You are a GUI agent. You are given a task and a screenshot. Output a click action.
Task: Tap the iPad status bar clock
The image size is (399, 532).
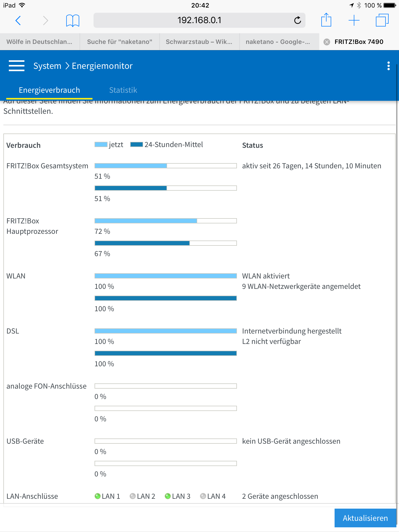click(x=200, y=5)
